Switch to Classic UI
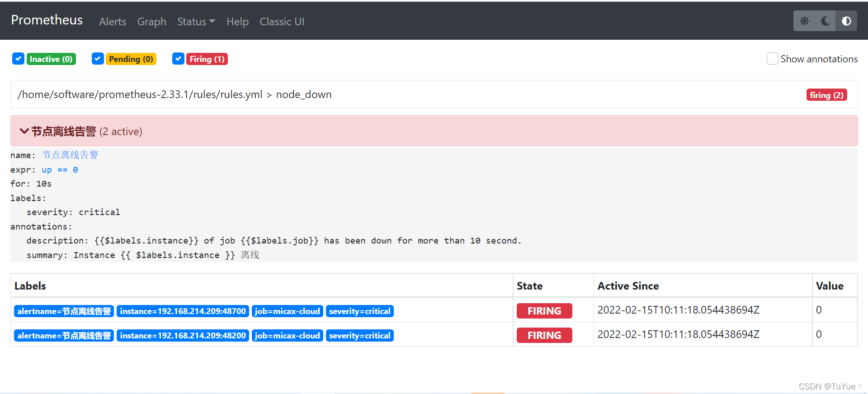 coord(282,21)
